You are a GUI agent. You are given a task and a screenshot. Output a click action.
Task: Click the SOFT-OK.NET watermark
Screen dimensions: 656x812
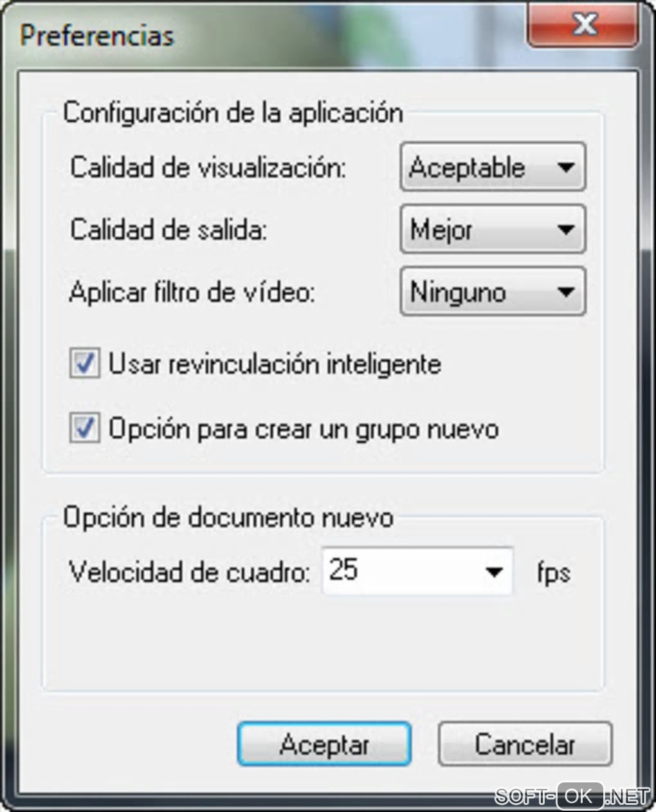tap(572, 797)
